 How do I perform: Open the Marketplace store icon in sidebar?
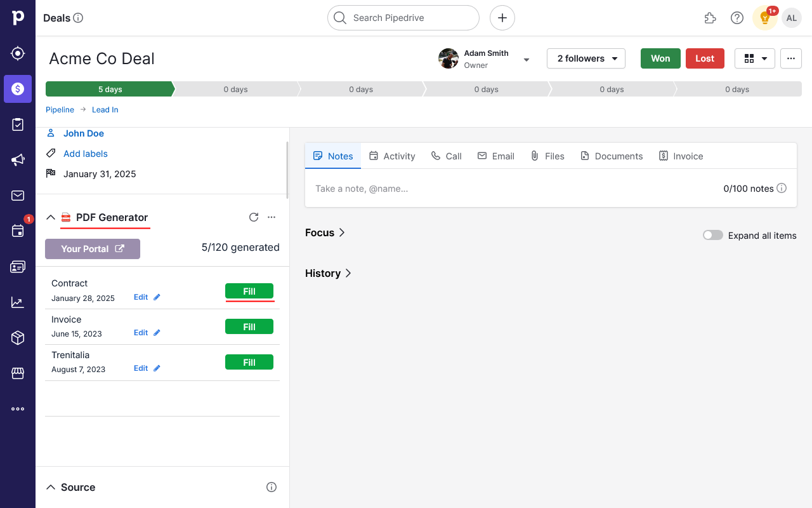(18, 373)
